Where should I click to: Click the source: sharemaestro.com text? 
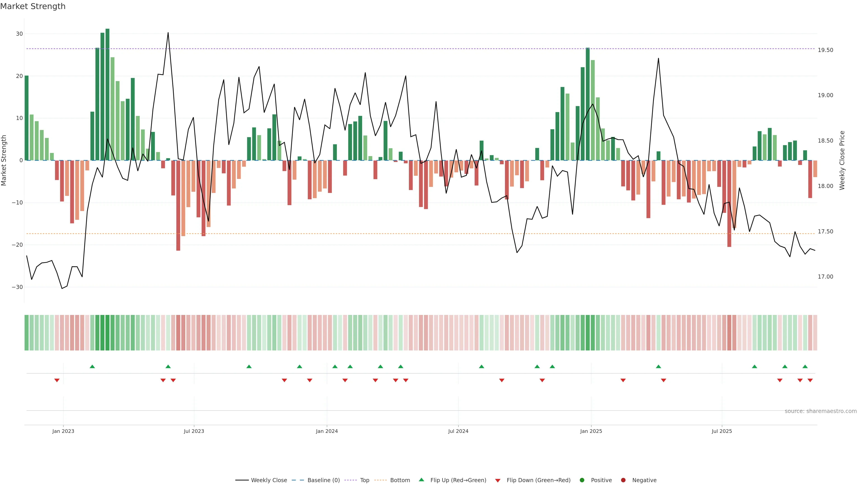coord(821,411)
